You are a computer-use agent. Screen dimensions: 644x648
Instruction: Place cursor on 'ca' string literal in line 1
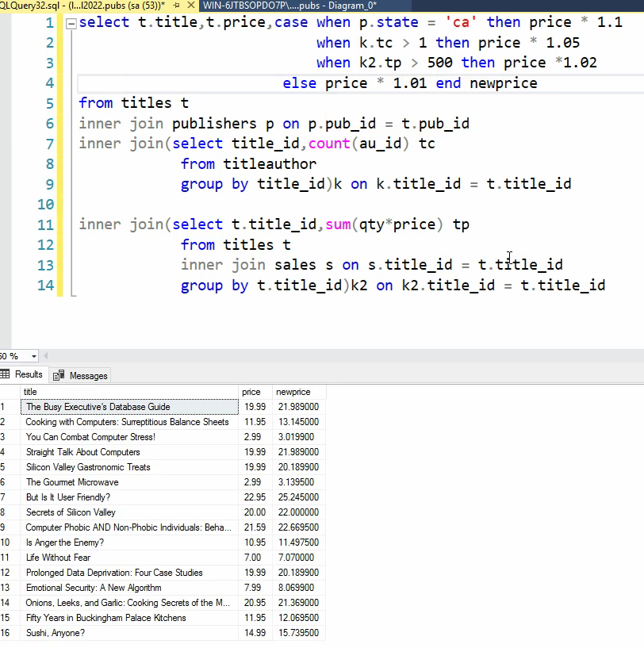click(461, 22)
